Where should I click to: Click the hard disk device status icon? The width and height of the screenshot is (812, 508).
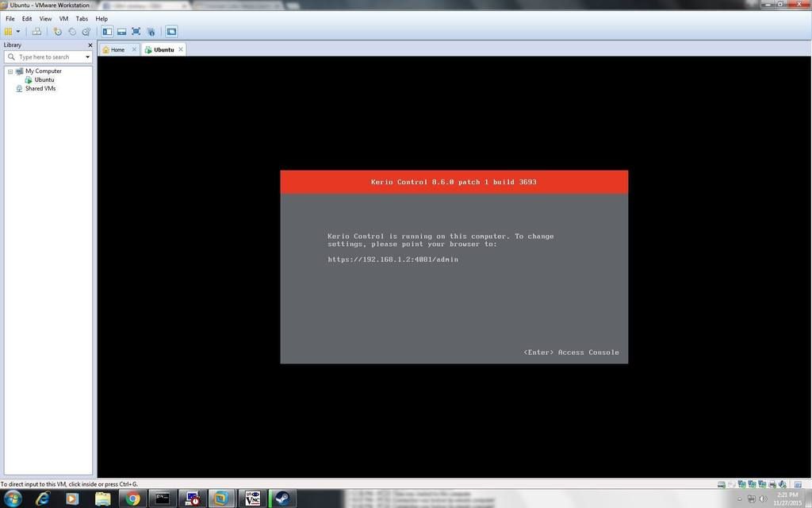722,484
